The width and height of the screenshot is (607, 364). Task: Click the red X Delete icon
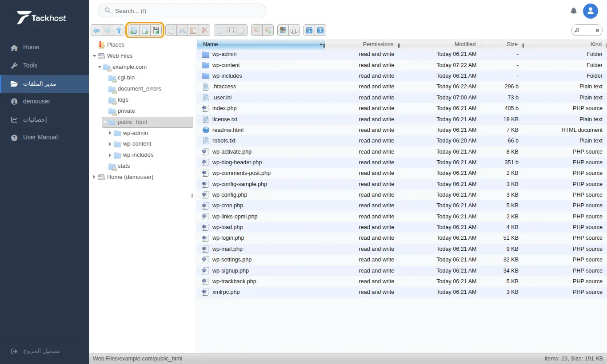[204, 30]
